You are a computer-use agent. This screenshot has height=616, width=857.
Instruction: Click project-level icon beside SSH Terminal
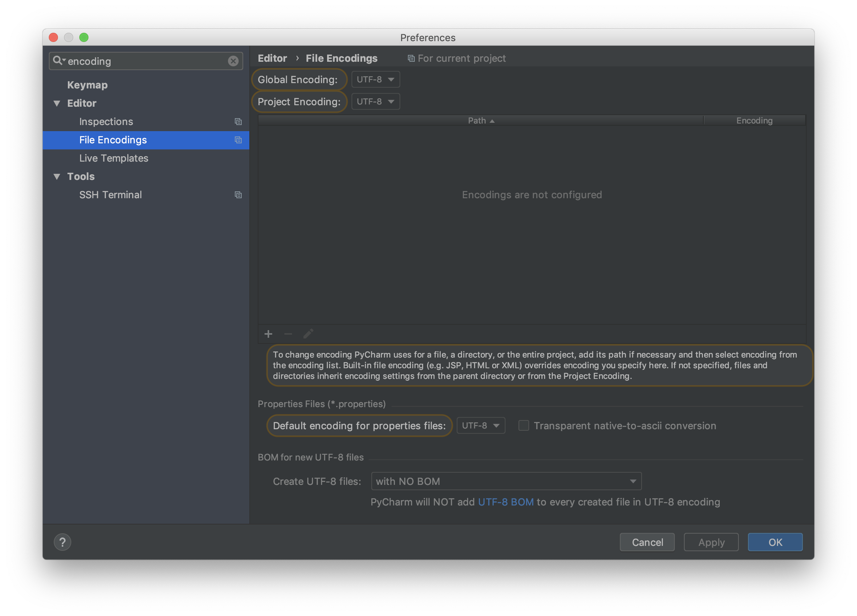click(x=238, y=195)
